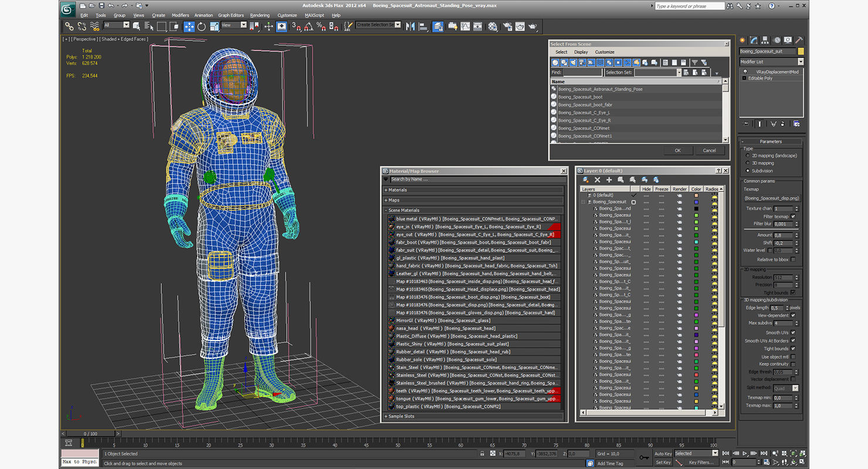Open the Rendering menu

tap(260, 15)
